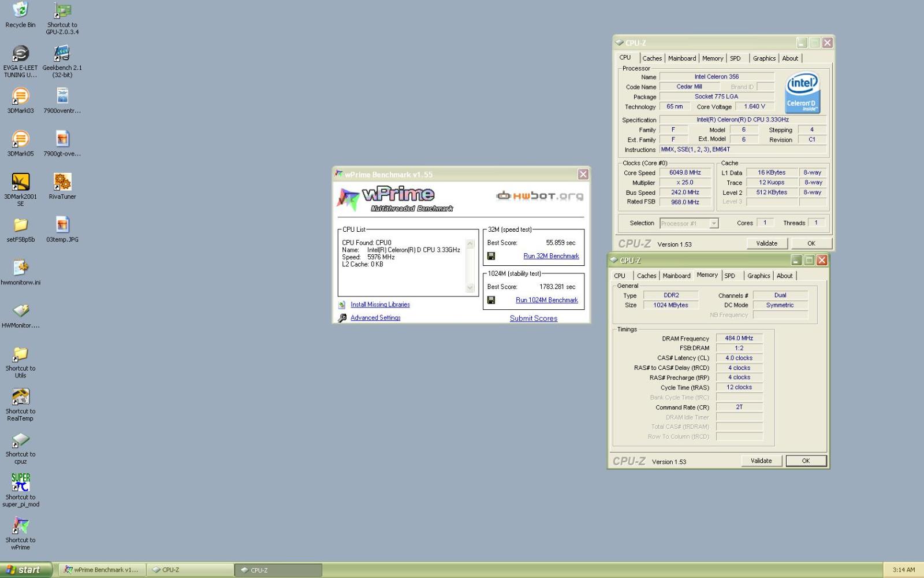Image resolution: width=924 pixels, height=578 pixels.
Task: Open the 03temp.JPG file icon
Action: [x=62, y=225]
